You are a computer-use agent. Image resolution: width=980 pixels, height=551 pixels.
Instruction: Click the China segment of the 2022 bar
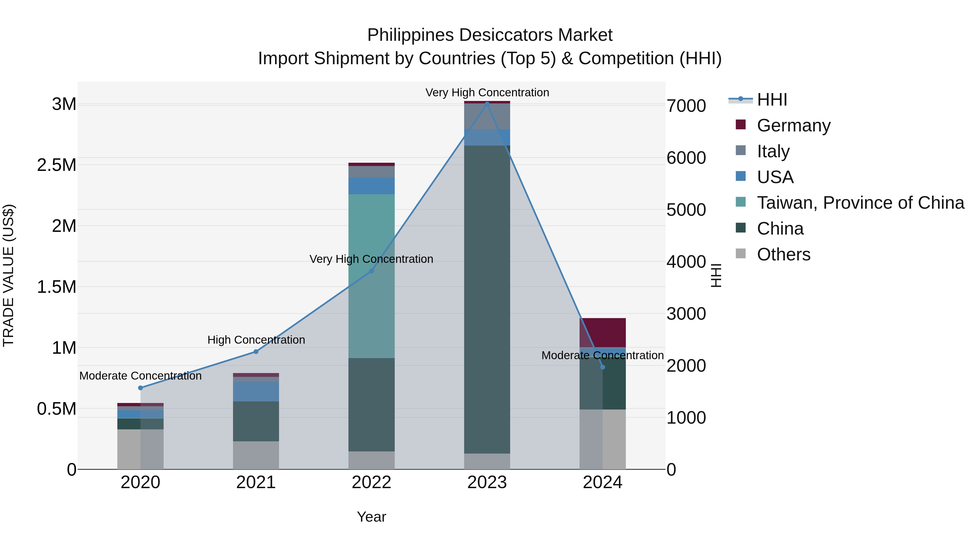click(x=372, y=405)
